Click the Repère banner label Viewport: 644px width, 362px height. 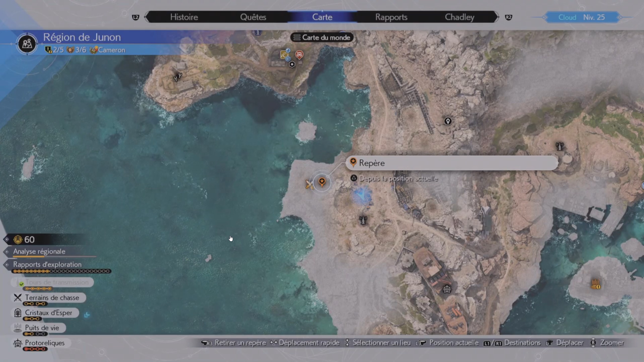tap(372, 163)
